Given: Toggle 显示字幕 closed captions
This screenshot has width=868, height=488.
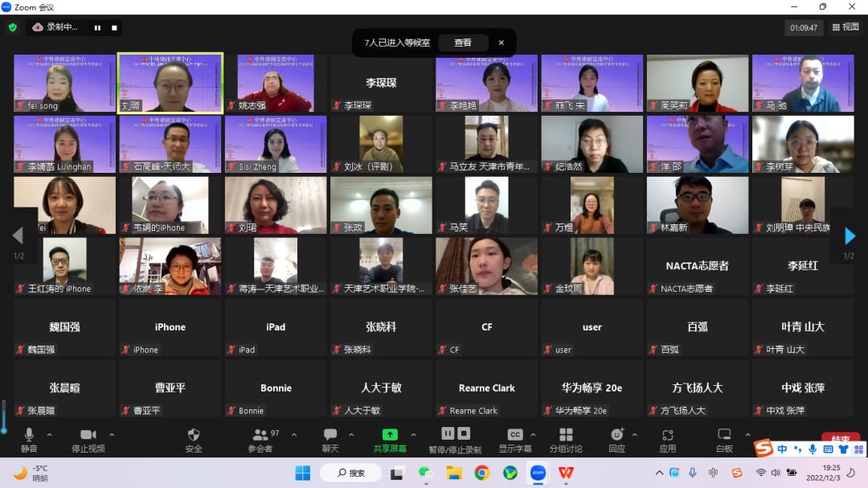Looking at the screenshot, I should [x=515, y=436].
